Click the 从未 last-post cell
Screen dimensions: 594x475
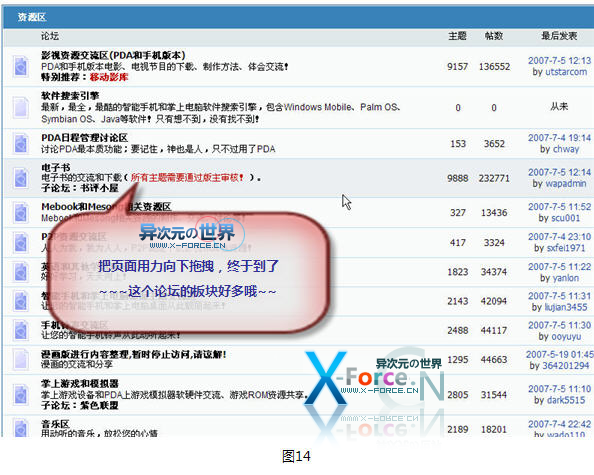pos(559,107)
